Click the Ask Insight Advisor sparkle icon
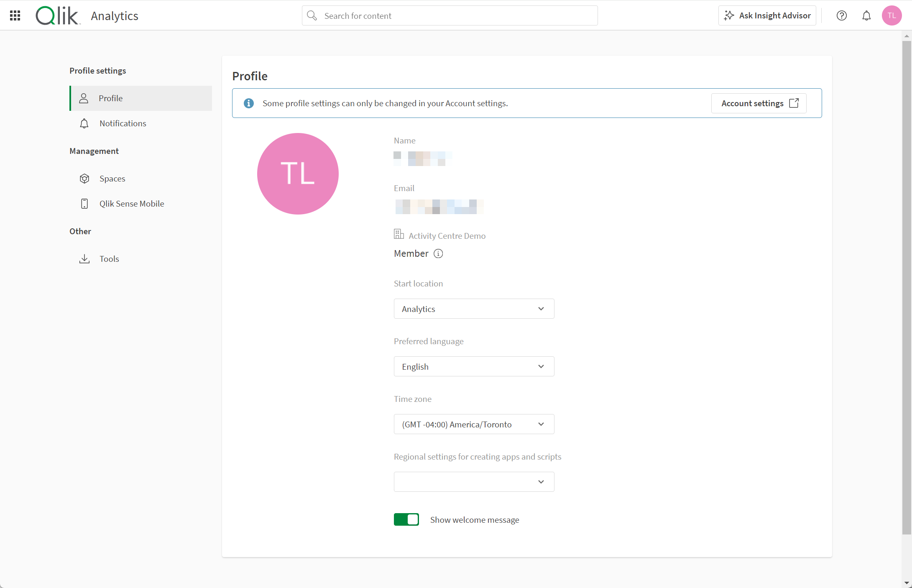This screenshot has width=912, height=588. click(x=729, y=15)
